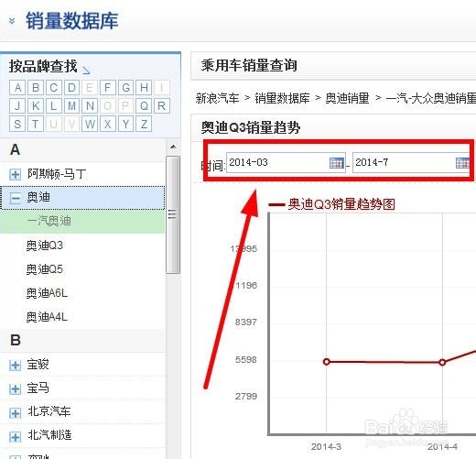The width and height of the screenshot is (476, 459).
Task: Select brand letter J filter
Action: point(17,106)
